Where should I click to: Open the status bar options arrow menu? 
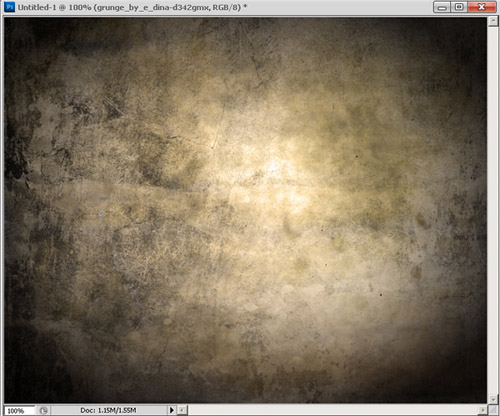pos(172,410)
